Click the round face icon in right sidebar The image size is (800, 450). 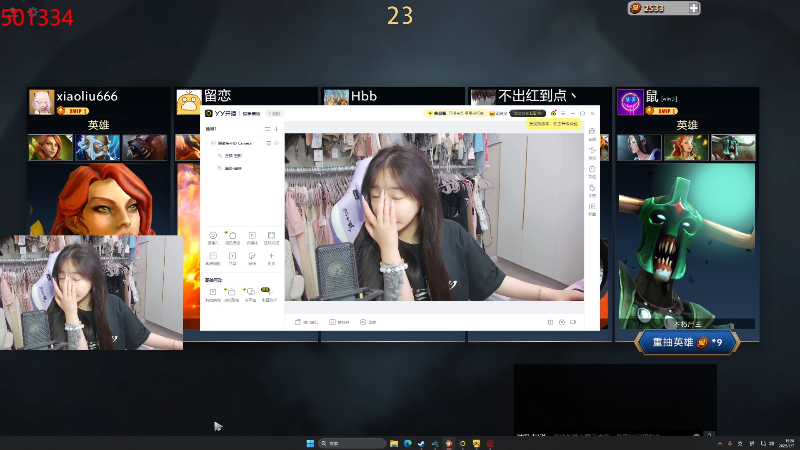tap(592, 171)
